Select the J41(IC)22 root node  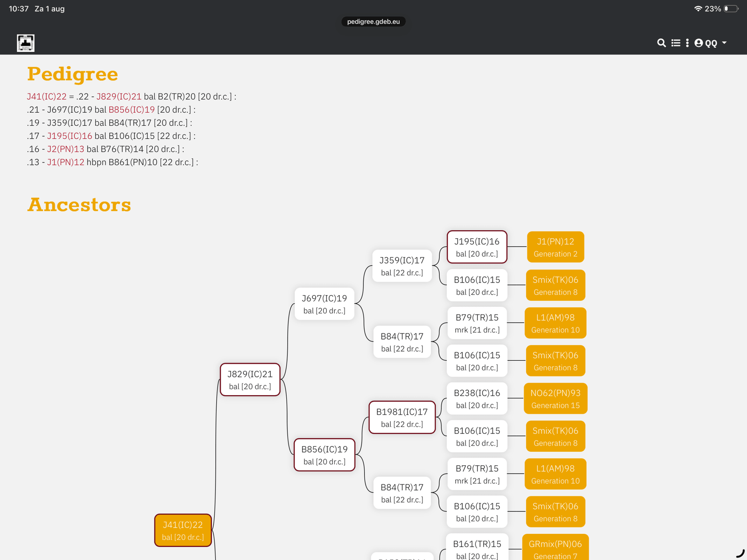(x=183, y=530)
